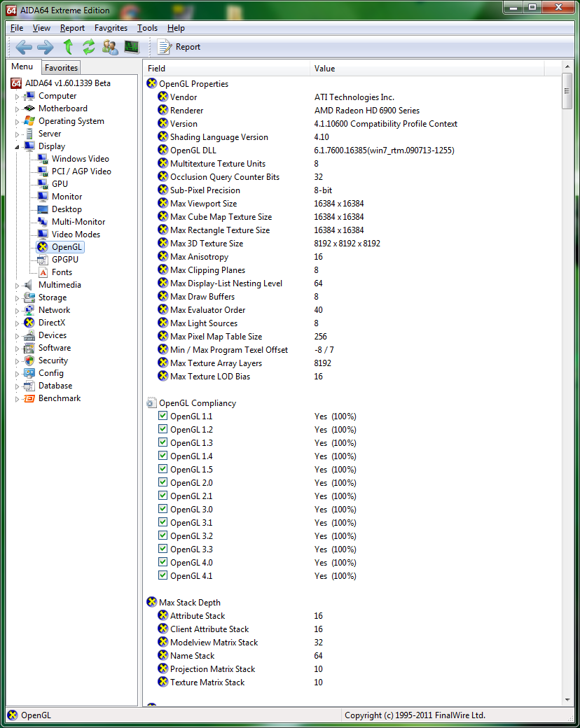Open the View menu
Image resolution: width=580 pixels, height=728 pixels.
[41, 28]
